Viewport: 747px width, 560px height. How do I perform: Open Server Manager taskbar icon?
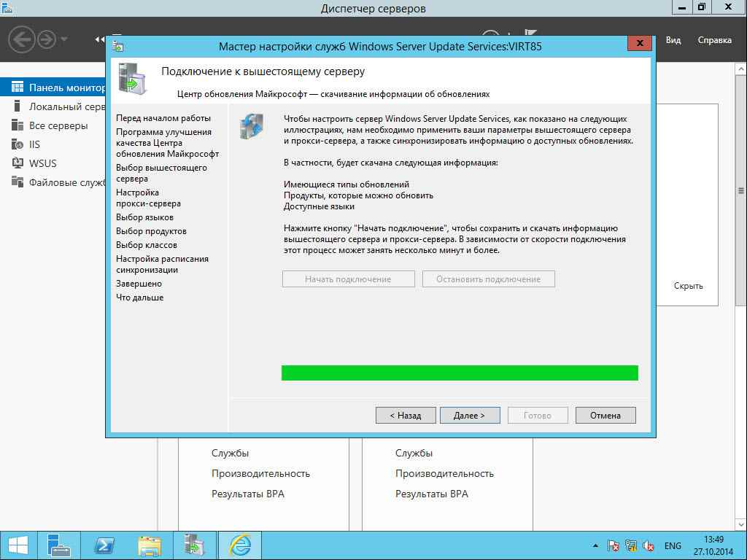[59, 545]
